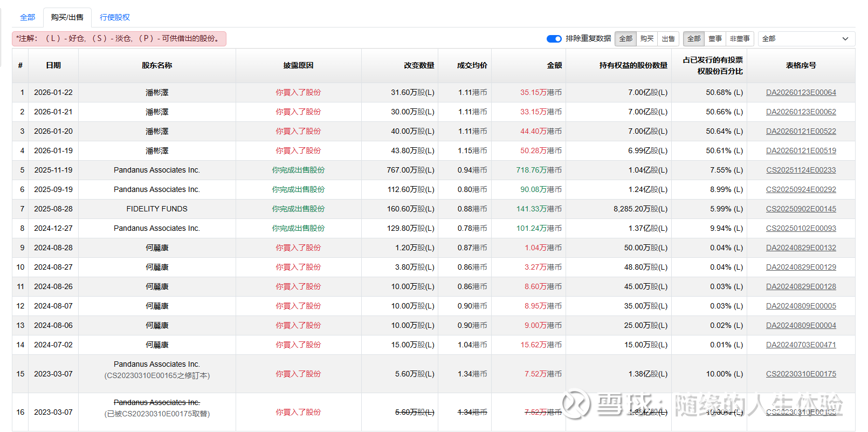Show only 非董事 records
Viewport: 868px width, 432px height.
740,39
